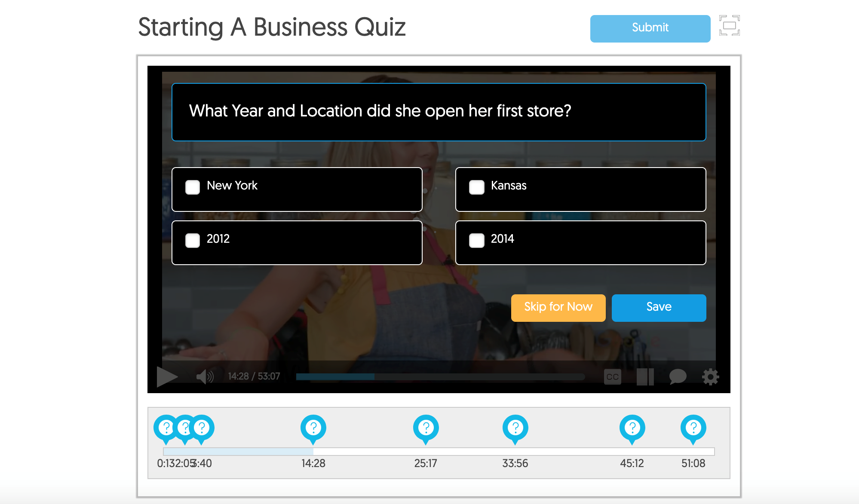Enable the 2014 answer checkbox
The width and height of the screenshot is (859, 504).
pyautogui.click(x=476, y=239)
